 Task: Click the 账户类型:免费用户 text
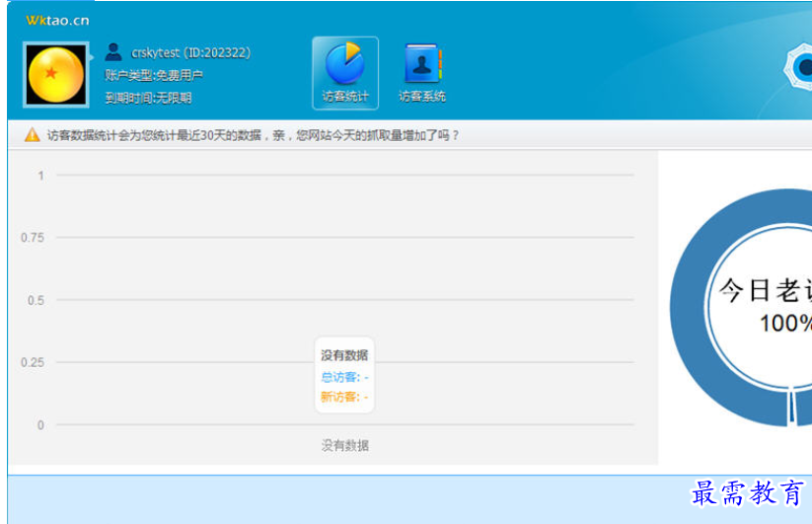pos(154,75)
